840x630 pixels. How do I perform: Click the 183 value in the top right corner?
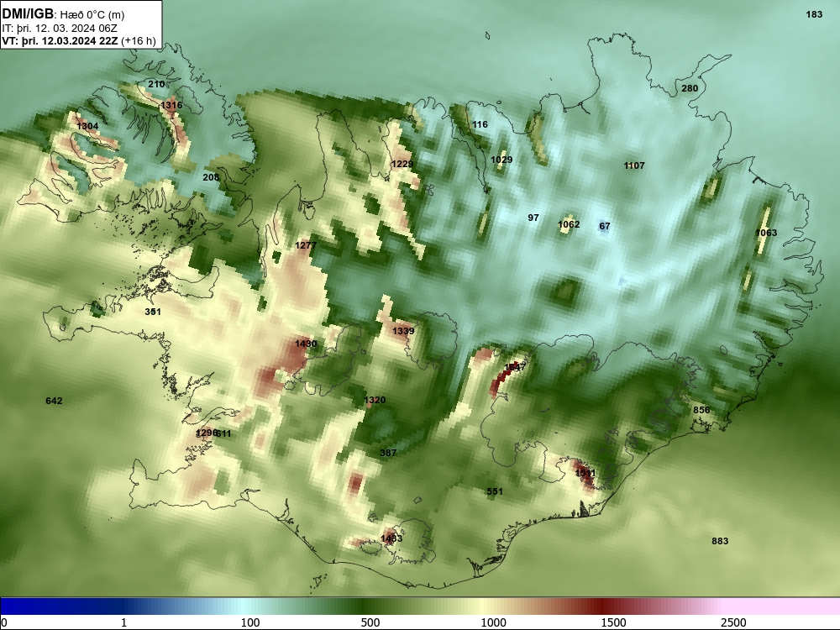(814, 14)
